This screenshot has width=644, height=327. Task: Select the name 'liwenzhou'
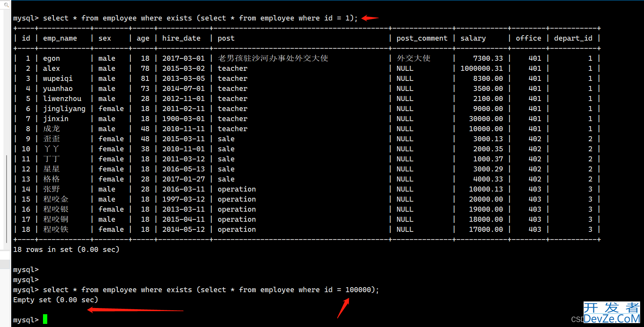(x=62, y=99)
